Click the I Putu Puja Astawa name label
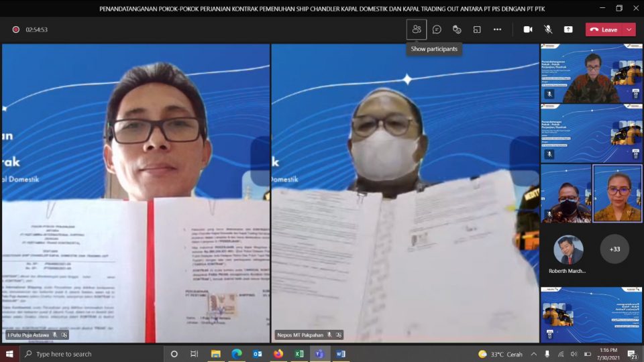Viewport: 644px width, 362px height. point(28,335)
